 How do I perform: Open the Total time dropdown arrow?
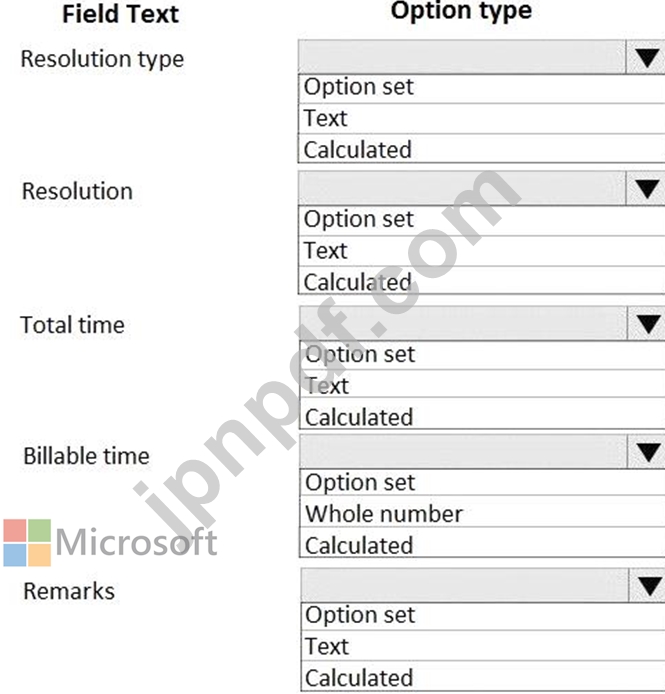[x=646, y=324]
